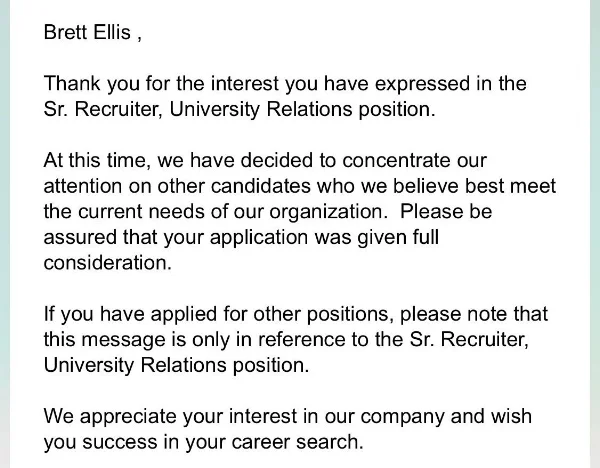Select the word "expressed" in the first sentence
Viewport: 600px width, 468px height.
[422, 84]
